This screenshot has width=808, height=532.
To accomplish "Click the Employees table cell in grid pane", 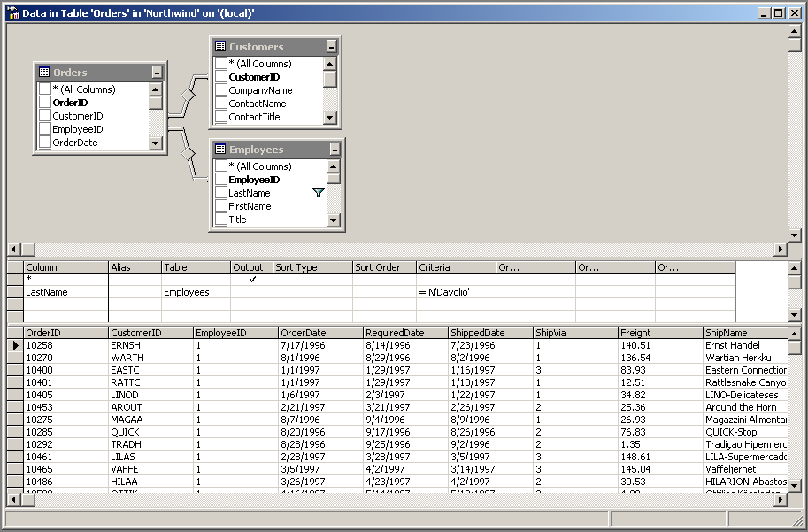I will click(x=196, y=292).
